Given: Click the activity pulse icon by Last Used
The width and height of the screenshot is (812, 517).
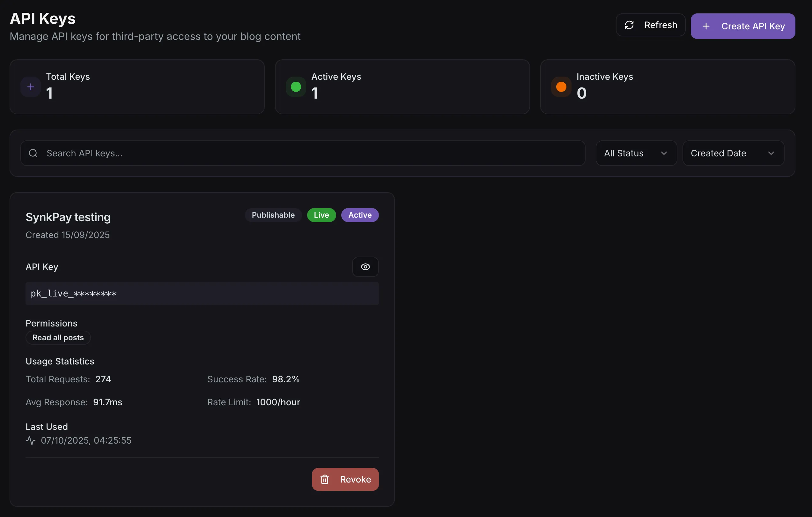Looking at the screenshot, I should coord(31,440).
